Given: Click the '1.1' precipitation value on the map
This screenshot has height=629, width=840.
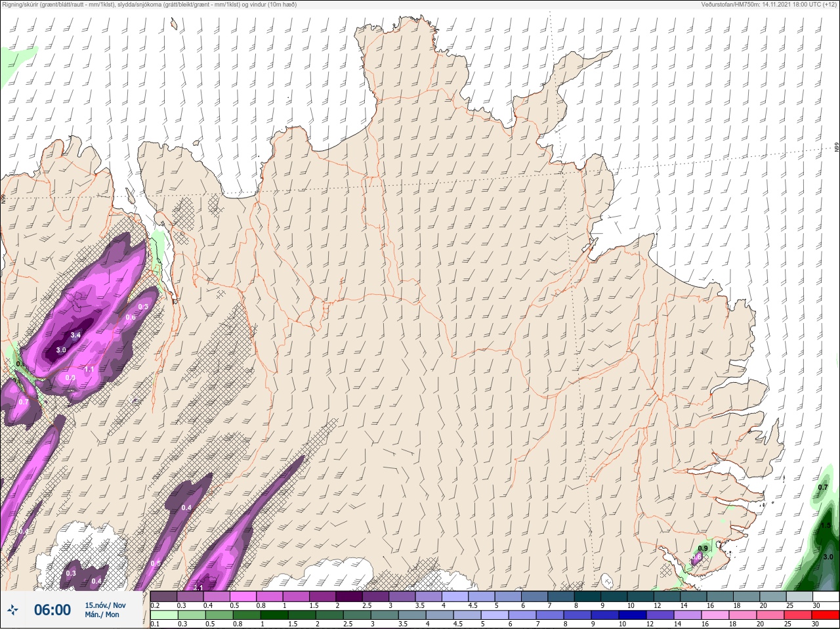Looking at the screenshot, I should (x=89, y=370).
